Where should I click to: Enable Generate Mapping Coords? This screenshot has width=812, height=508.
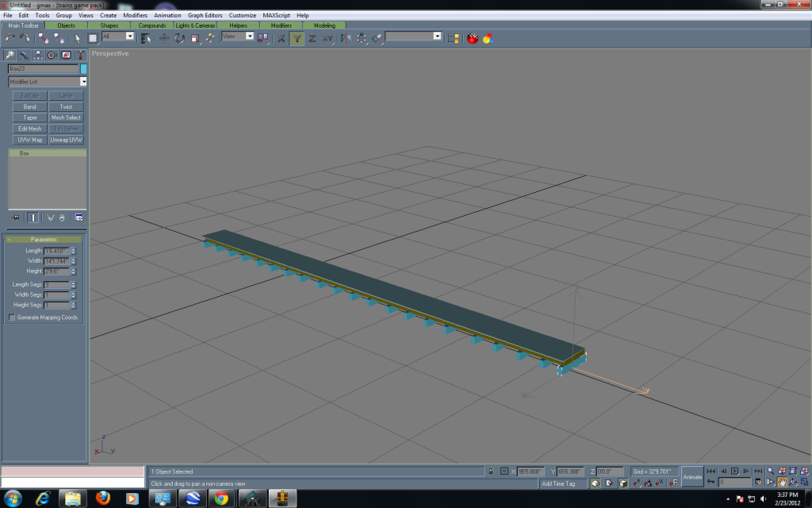tap(12, 317)
